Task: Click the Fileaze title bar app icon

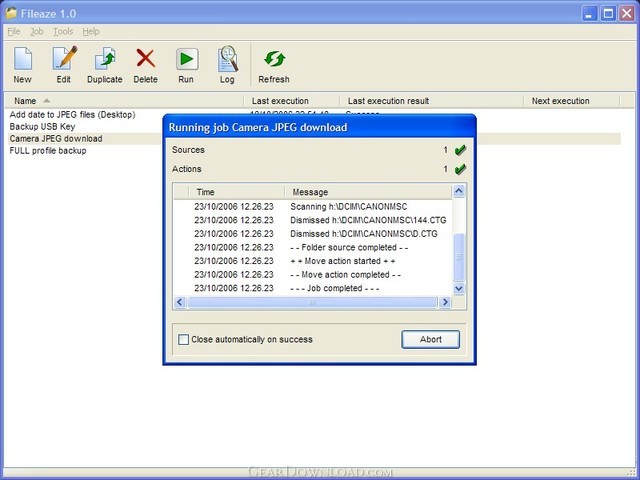Action: click(x=11, y=13)
